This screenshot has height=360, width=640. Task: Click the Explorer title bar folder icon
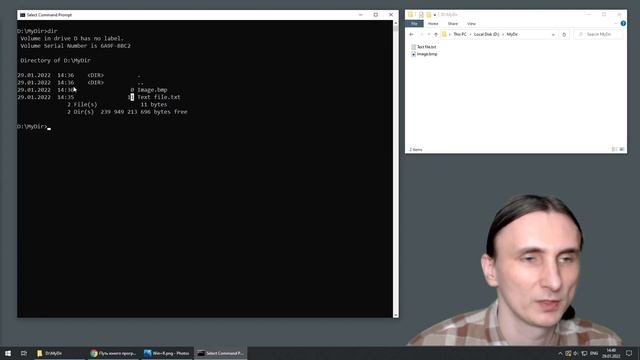point(411,15)
